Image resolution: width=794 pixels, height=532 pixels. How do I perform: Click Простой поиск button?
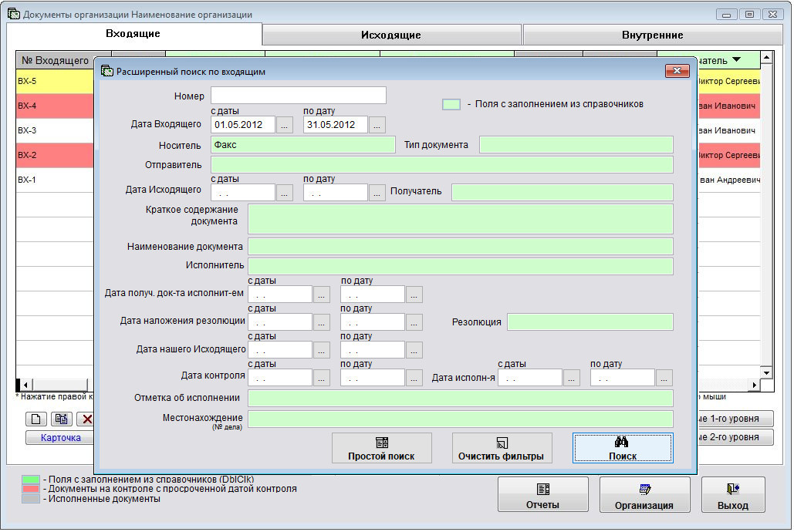(x=381, y=448)
